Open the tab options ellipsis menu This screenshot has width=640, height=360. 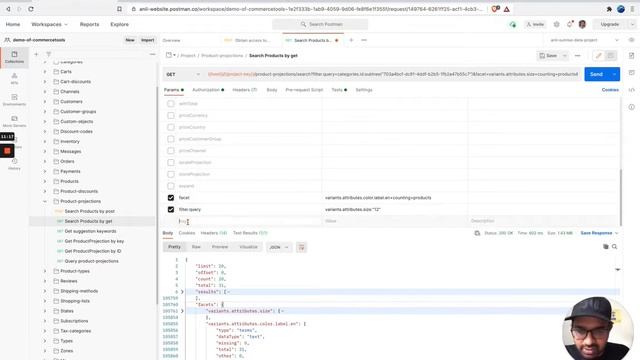pyautogui.click(x=364, y=40)
